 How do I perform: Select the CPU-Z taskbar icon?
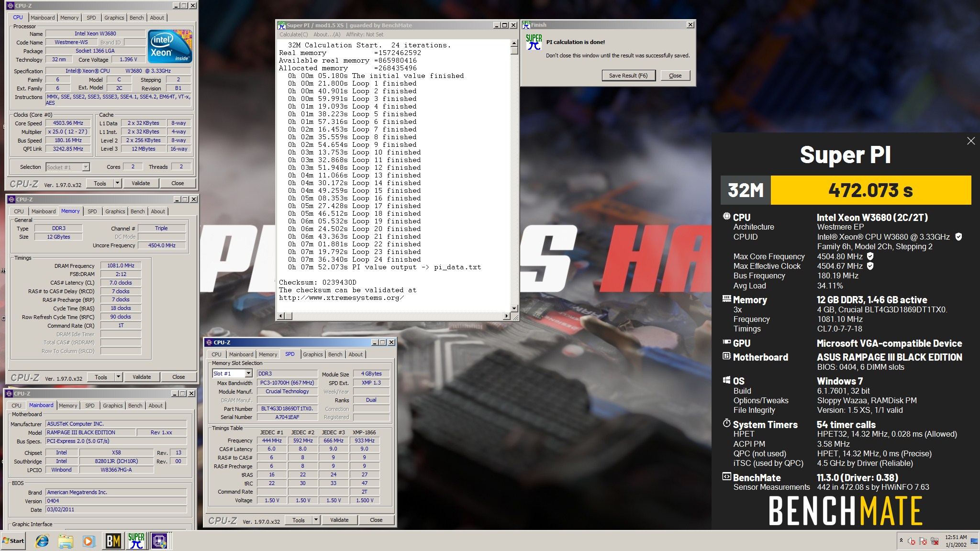click(x=159, y=541)
